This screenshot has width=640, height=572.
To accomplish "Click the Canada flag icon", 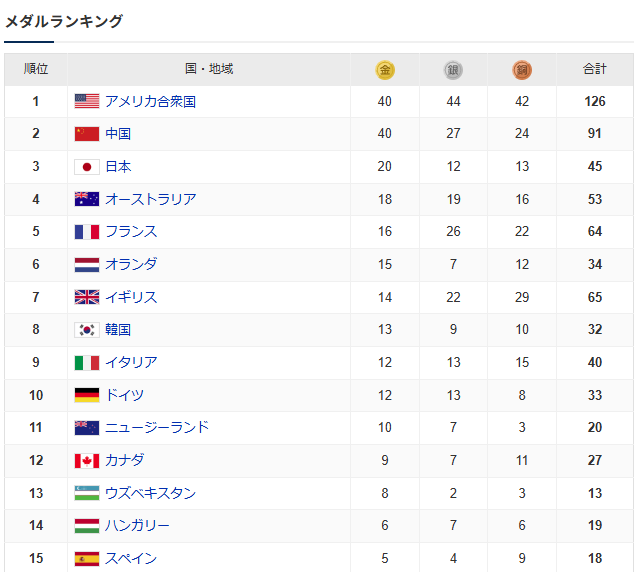I will (x=87, y=461).
